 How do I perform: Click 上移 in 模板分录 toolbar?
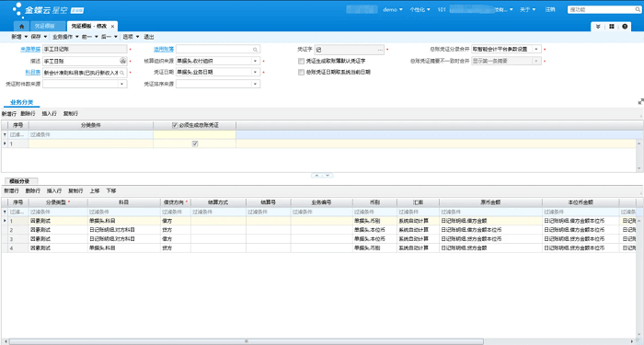click(95, 191)
